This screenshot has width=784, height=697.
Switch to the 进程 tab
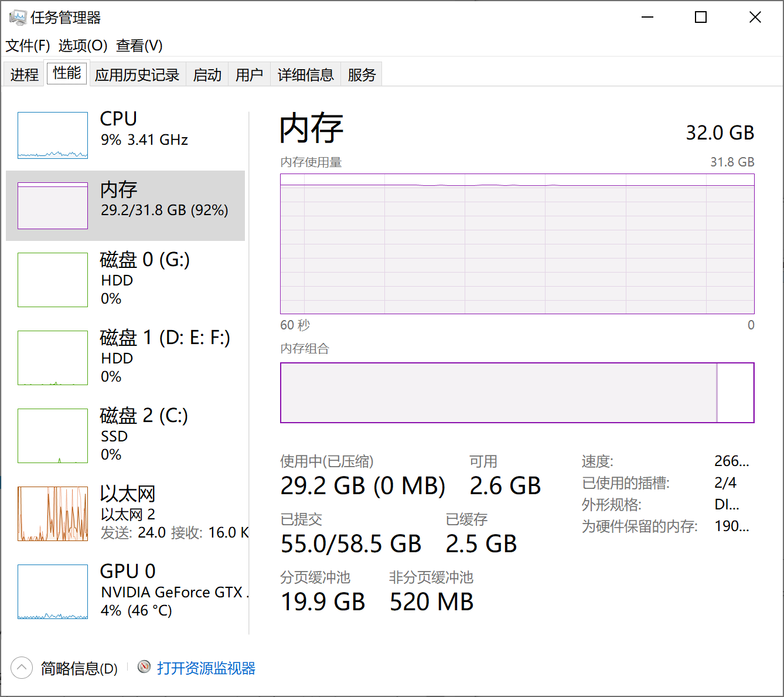[x=24, y=74]
